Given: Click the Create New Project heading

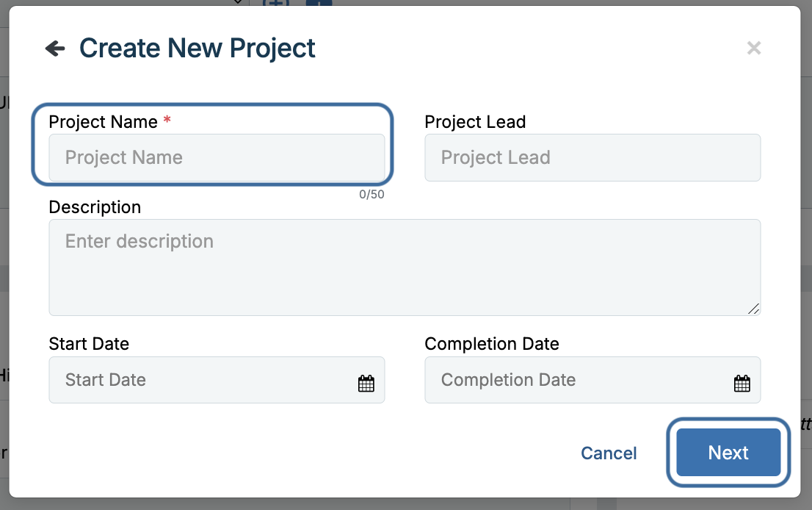Looking at the screenshot, I should click(197, 49).
